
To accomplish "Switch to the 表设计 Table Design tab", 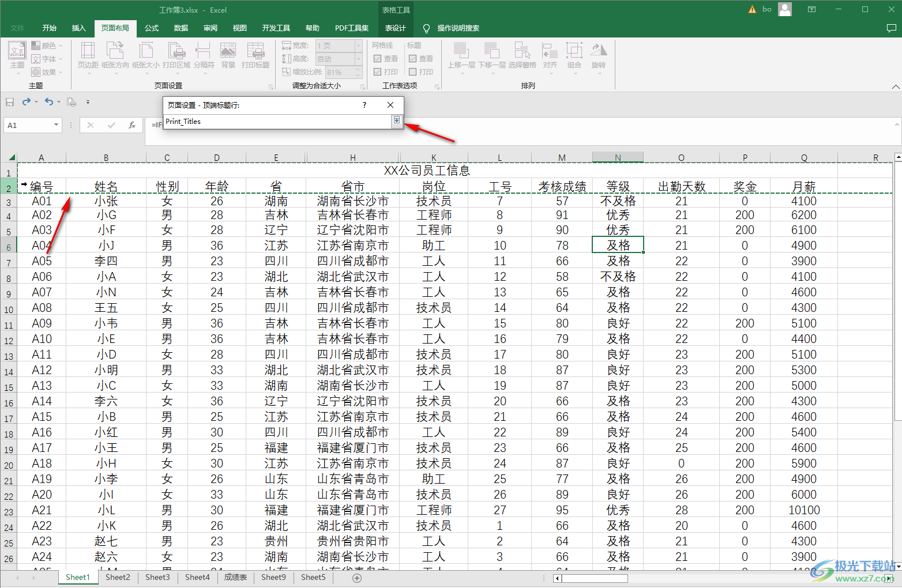I will pos(396,28).
